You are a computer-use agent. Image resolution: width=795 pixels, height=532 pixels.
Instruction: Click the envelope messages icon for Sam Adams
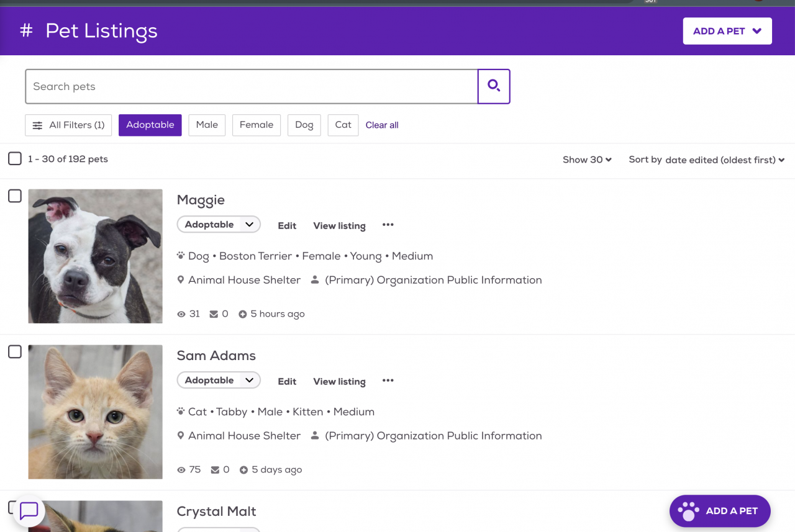(x=215, y=470)
